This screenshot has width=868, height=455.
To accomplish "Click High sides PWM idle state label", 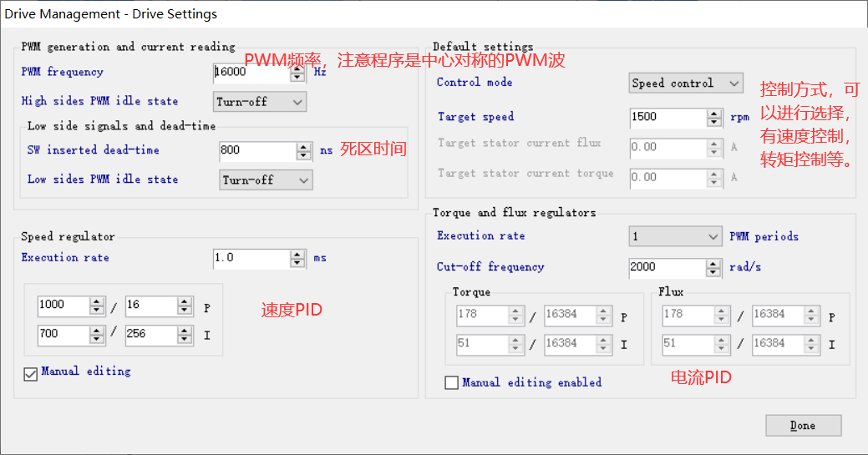I will (99, 101).
